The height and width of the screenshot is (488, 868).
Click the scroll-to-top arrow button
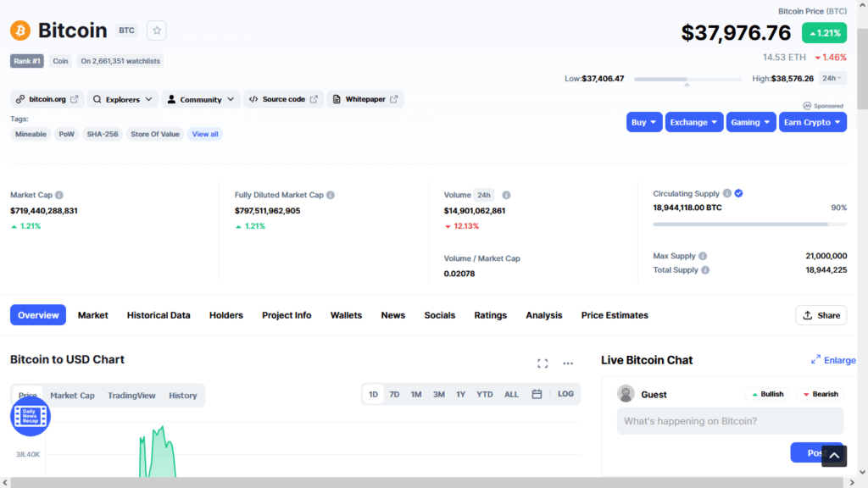[x=834, y=456]
